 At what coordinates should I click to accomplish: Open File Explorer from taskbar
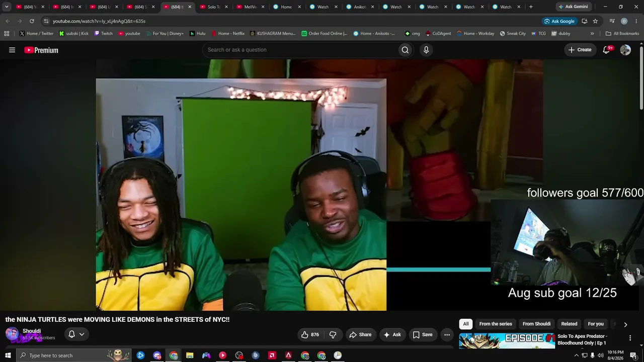point(190,355)
